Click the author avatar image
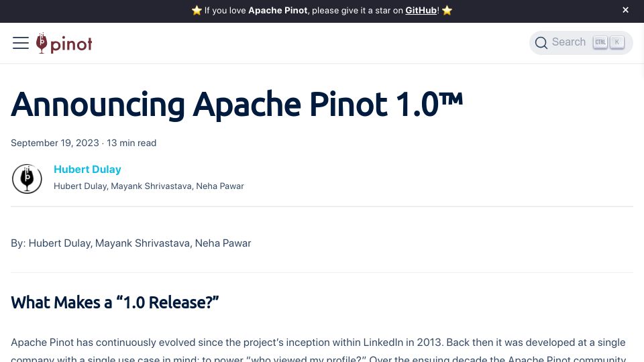 [27, 178]
